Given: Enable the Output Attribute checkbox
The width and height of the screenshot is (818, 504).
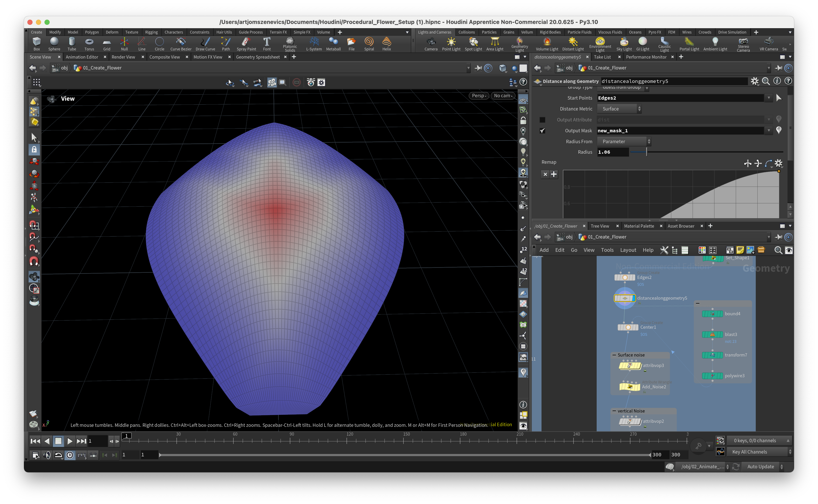Looking at the screenshot, I should tap(542, 120).
